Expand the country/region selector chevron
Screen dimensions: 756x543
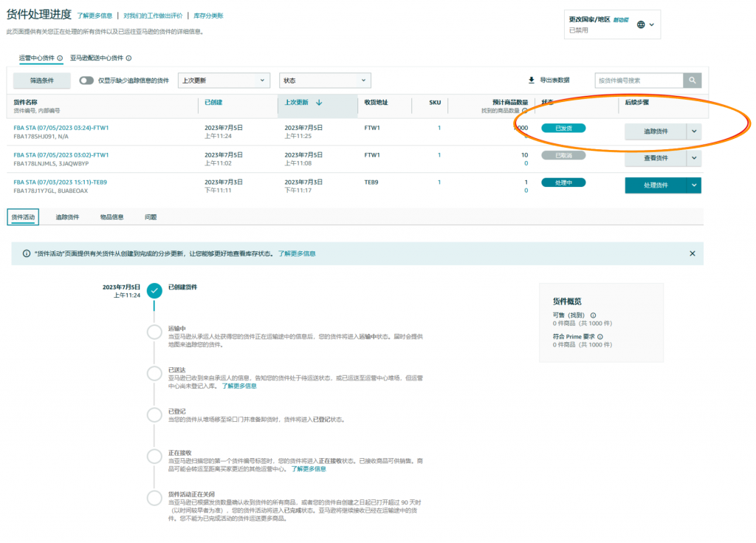pyautogui.click(x=652, y=24)
